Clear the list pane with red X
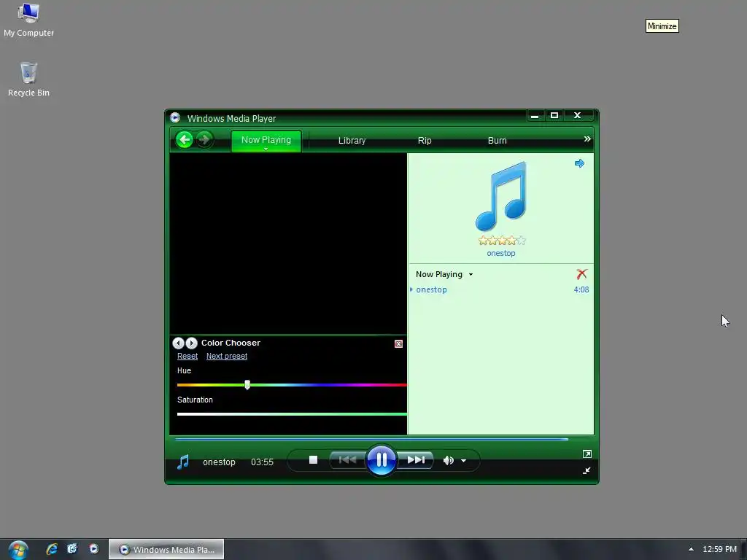The image size is (747, 560). click(581, 274)
